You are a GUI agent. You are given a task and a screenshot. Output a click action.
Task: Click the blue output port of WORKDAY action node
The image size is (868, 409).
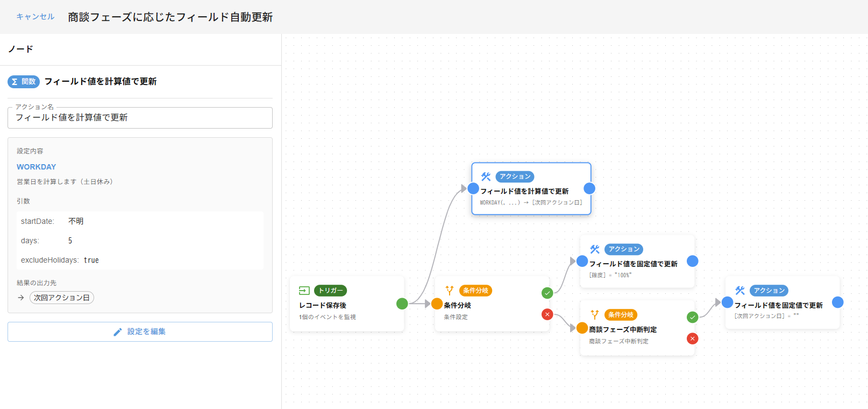click(x=589, y=188)
